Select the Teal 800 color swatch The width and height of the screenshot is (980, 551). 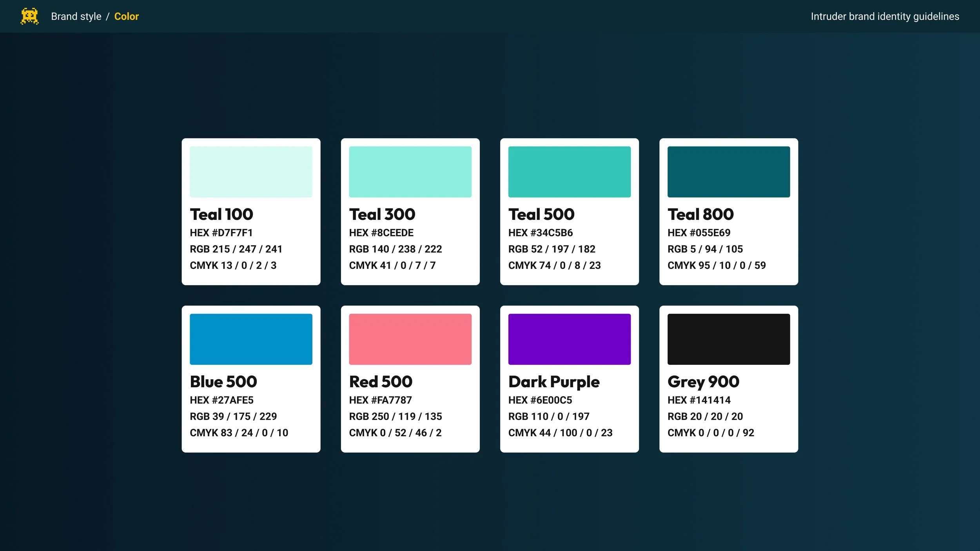pyautogui.click(x=728, y=172)
